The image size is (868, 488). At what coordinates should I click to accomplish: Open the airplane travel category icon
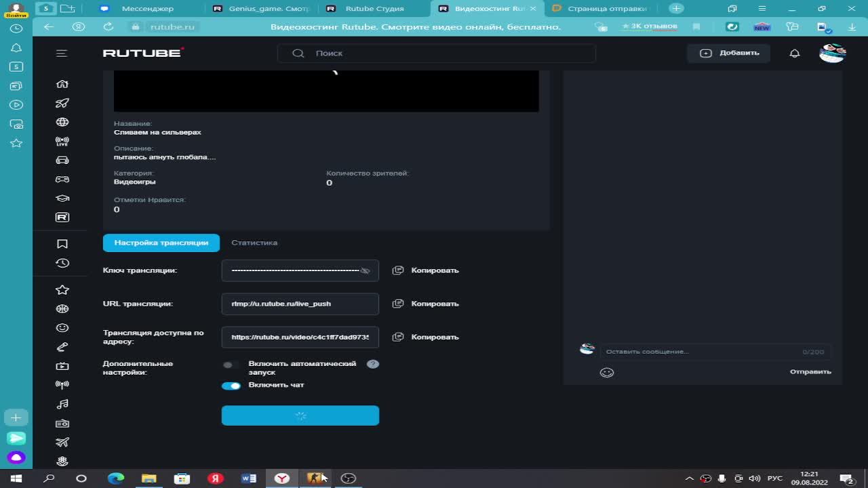point(62,442)
